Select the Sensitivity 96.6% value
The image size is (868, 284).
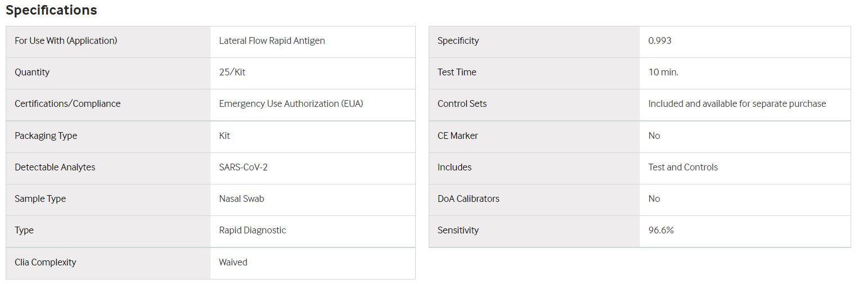[x=661, y=230]
